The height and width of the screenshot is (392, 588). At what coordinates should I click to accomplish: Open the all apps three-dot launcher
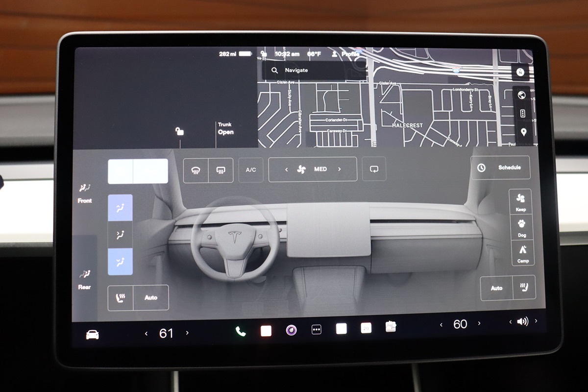pyautogui.click(x=317, y=330)
